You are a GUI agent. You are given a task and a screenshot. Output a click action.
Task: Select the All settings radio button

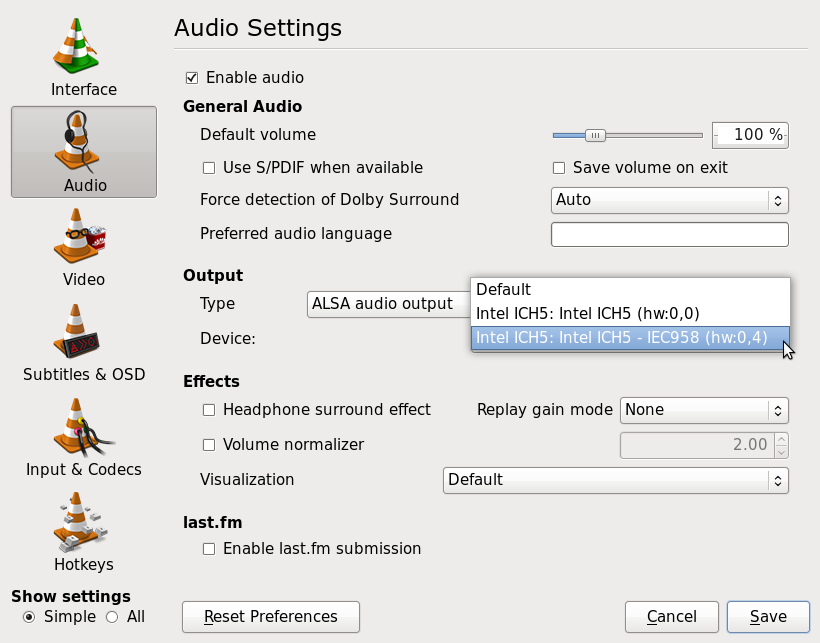112,617
